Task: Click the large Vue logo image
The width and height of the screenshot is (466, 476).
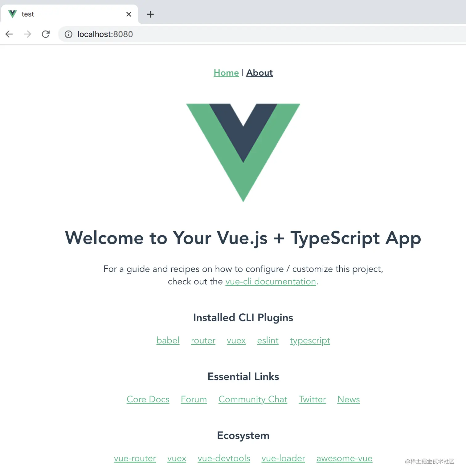Action: coord(243,153)
